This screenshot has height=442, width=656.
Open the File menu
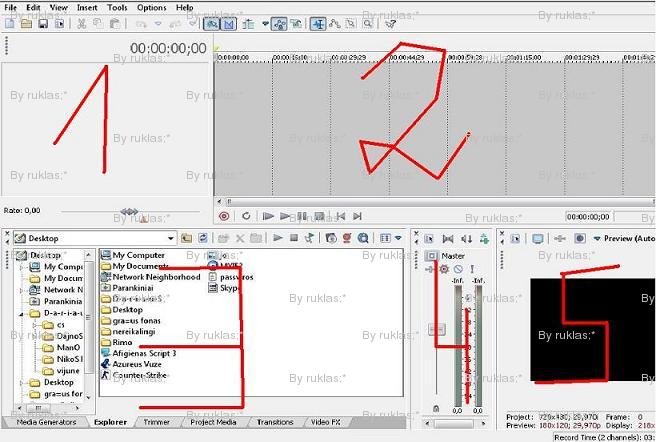pyautogui.click(x=10, y=8)
